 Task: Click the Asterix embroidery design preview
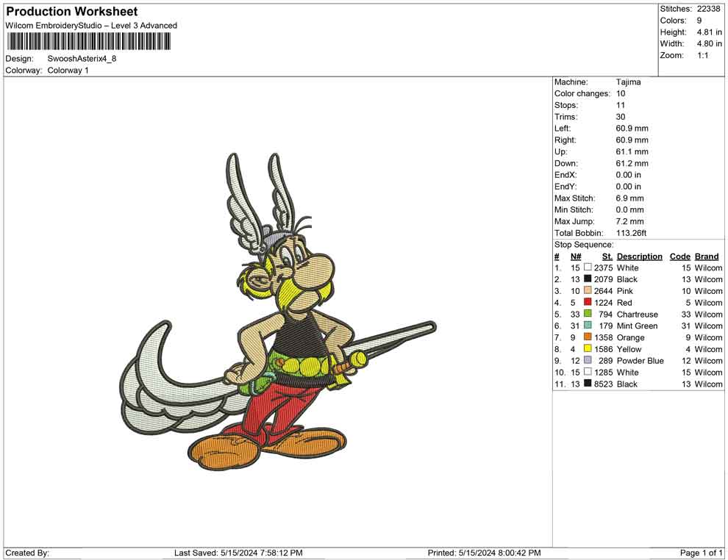tap(278, 312)
